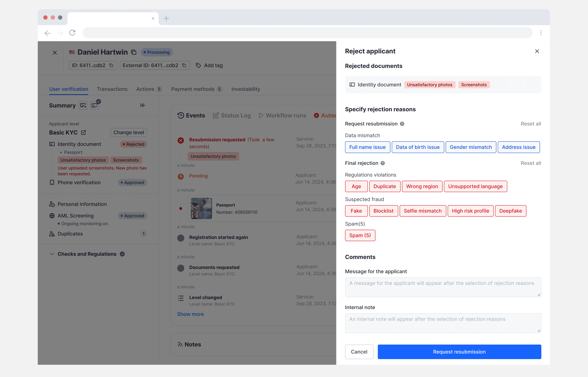Image resolution: width=588 pixels, height=377 pixels.
Task: Select the Wrong region reason
Action: coord(422,186)
